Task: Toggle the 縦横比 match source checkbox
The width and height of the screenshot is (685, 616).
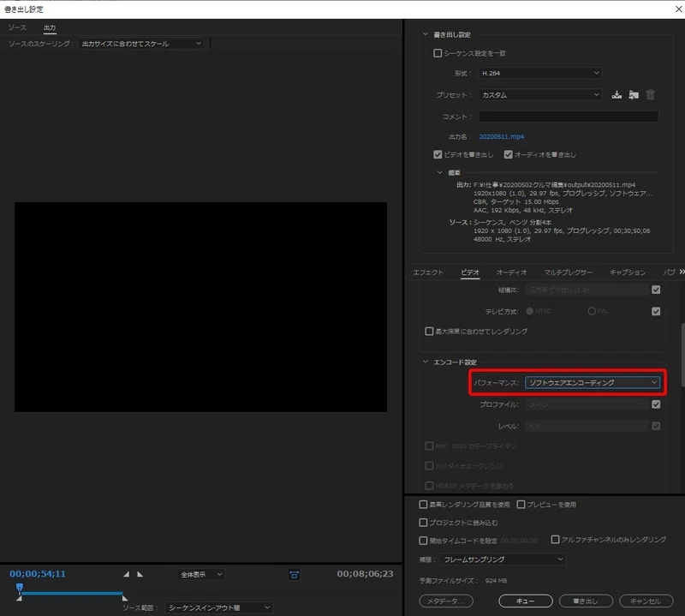Action: click(x=656, y=290)
